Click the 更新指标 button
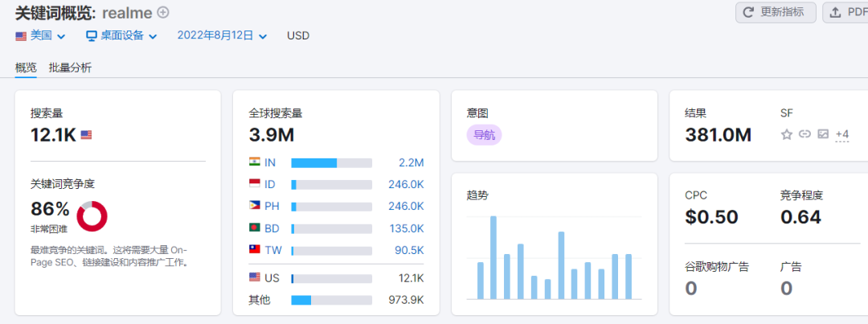The height and width of the screenshot is (324, 868). point(776,12)
